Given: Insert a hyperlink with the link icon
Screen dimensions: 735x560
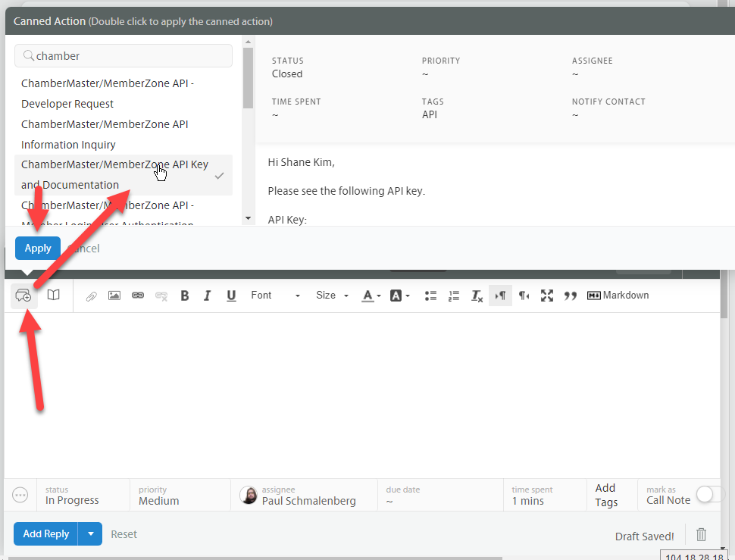Looking at the screenshot, I should pos(137,296).
